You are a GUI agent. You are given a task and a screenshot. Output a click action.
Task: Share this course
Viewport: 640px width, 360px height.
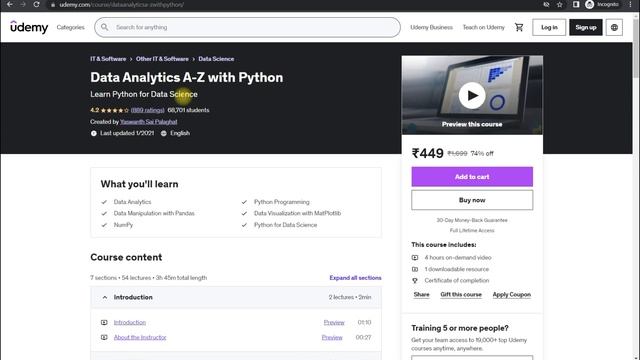coord(421,294)
